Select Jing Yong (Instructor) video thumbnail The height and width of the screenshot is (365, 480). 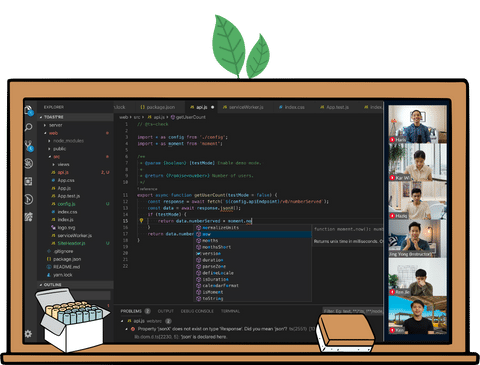417,239
